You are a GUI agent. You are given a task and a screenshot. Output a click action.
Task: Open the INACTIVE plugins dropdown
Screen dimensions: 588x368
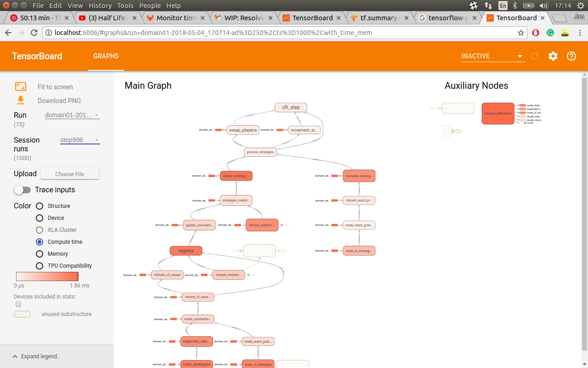point(492,56)
